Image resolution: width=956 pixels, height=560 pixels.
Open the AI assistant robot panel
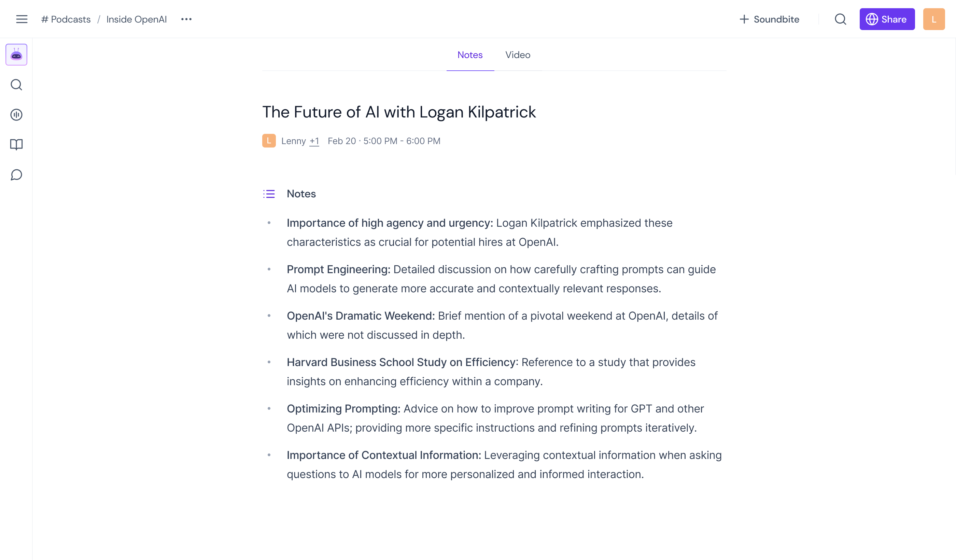(x=16, y=55)
